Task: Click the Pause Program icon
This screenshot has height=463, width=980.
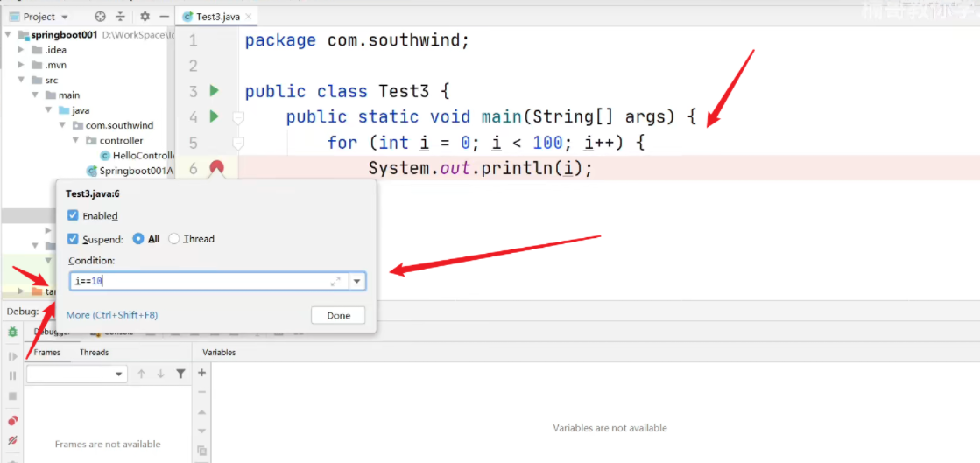Action: coord(12,376)
